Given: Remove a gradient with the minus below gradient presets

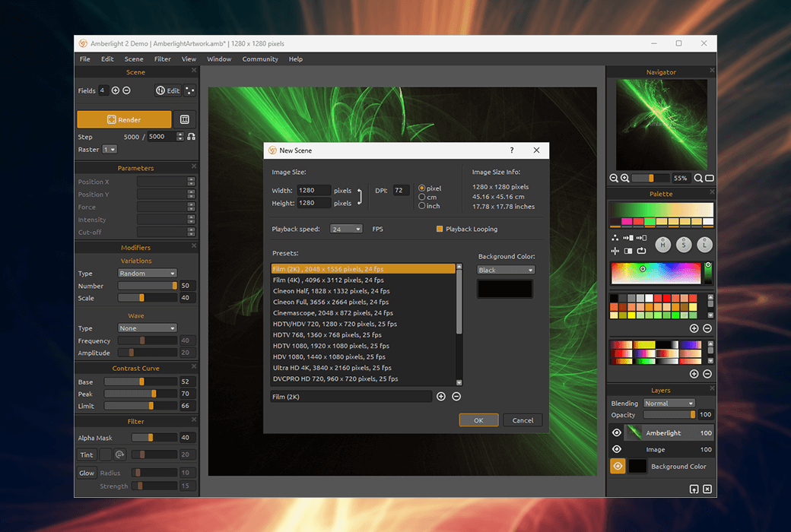Looking at the screenshot, I should (707, 374).
